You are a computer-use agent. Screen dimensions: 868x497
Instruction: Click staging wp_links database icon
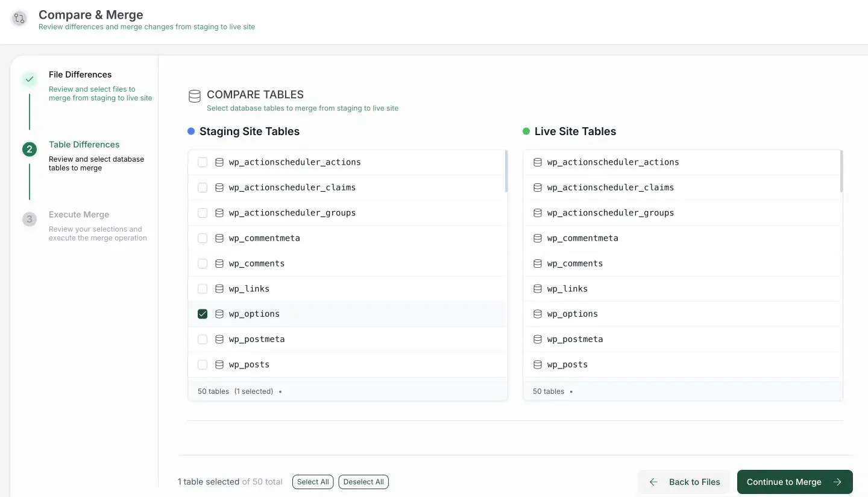tap(219, 289)
